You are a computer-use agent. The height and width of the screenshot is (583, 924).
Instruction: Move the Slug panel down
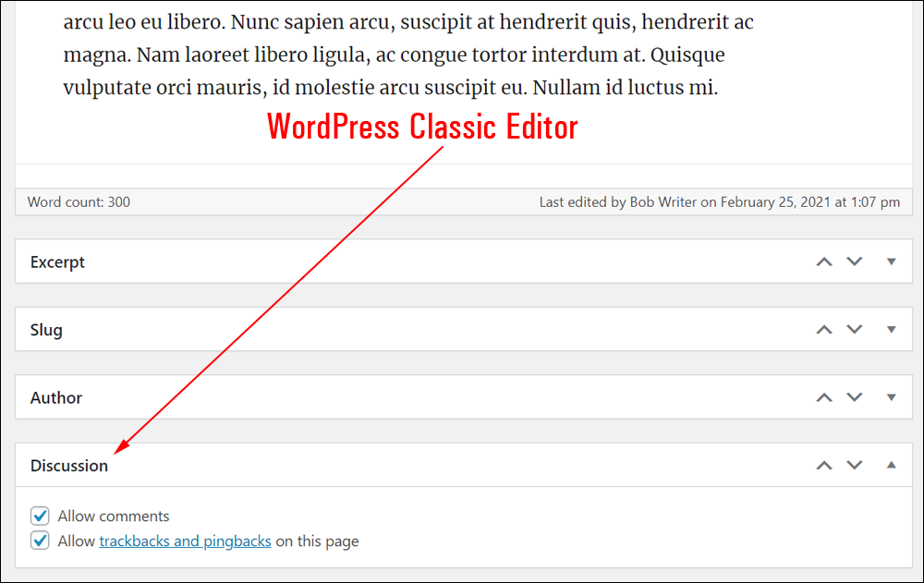coord(855,330)
